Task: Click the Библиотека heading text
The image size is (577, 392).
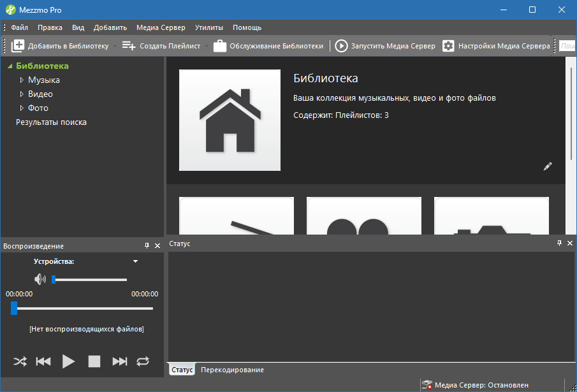Action: click(x=326, y=78)
